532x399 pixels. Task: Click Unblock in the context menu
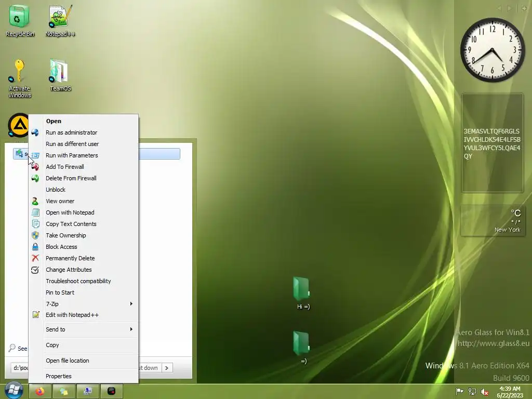84,190
